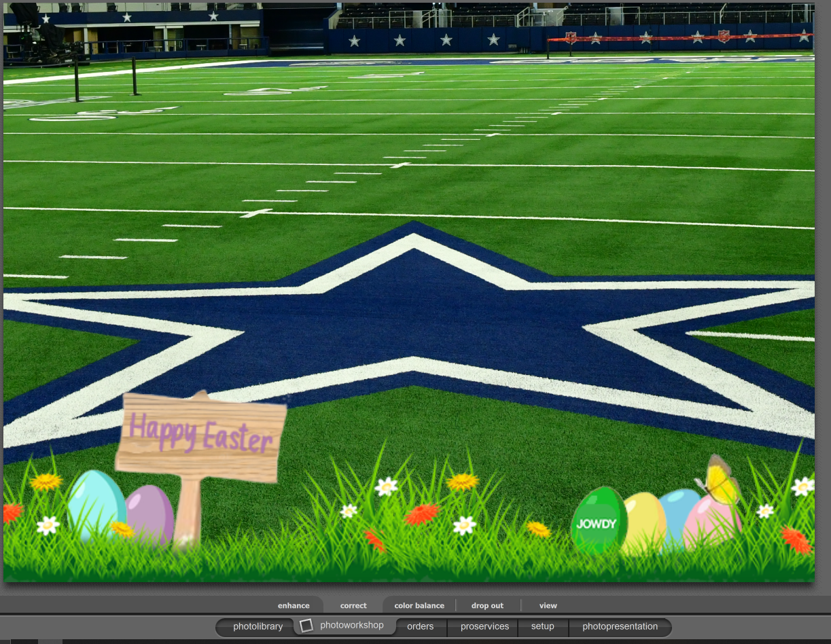Click the cyan egg beside the sign

(94, 503)
